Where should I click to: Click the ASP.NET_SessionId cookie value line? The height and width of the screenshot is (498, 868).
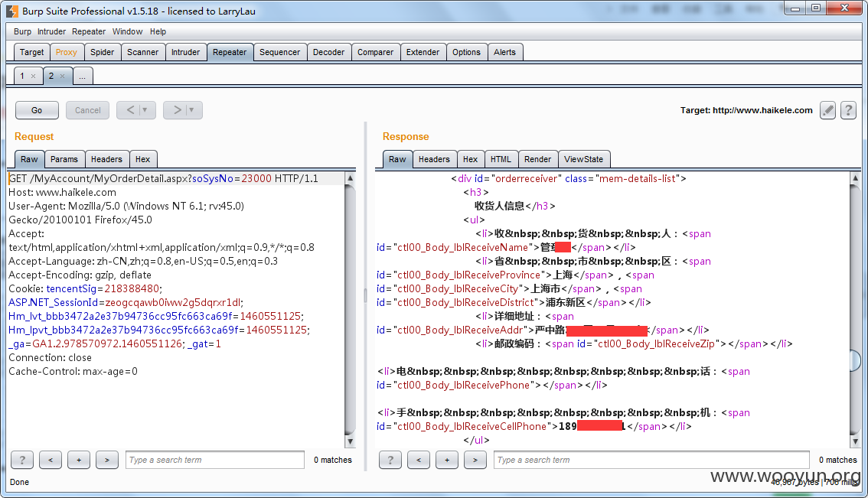pos(126,303)
